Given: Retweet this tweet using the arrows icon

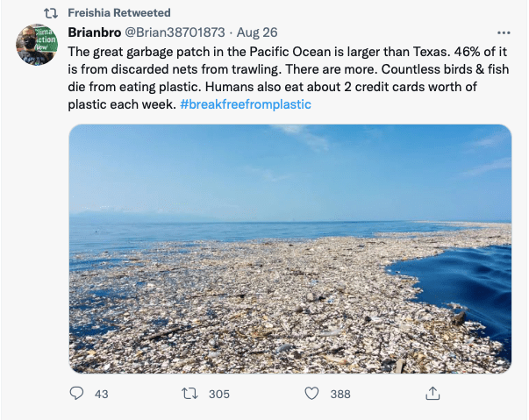Looking at the screenshot, I should tap(189, 394).
